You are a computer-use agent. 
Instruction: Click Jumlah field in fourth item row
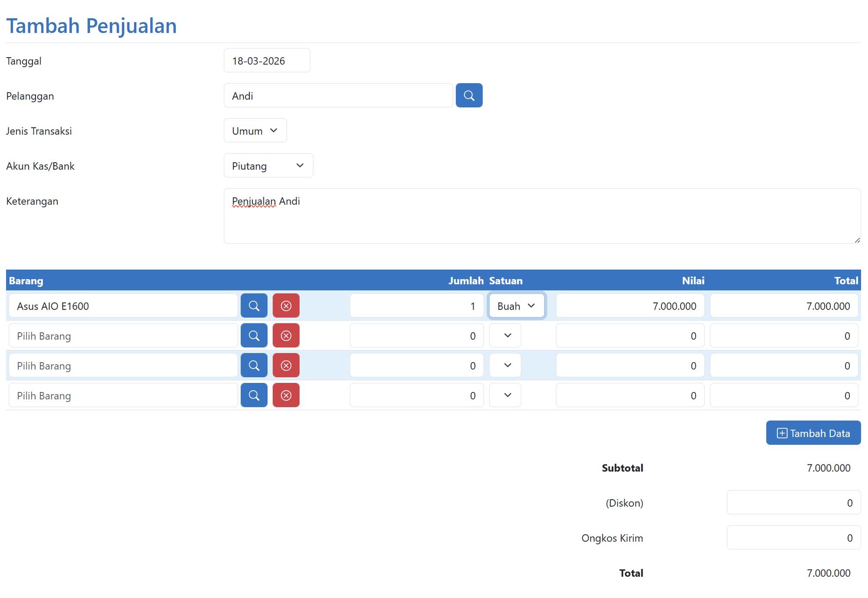click(417, 395)
